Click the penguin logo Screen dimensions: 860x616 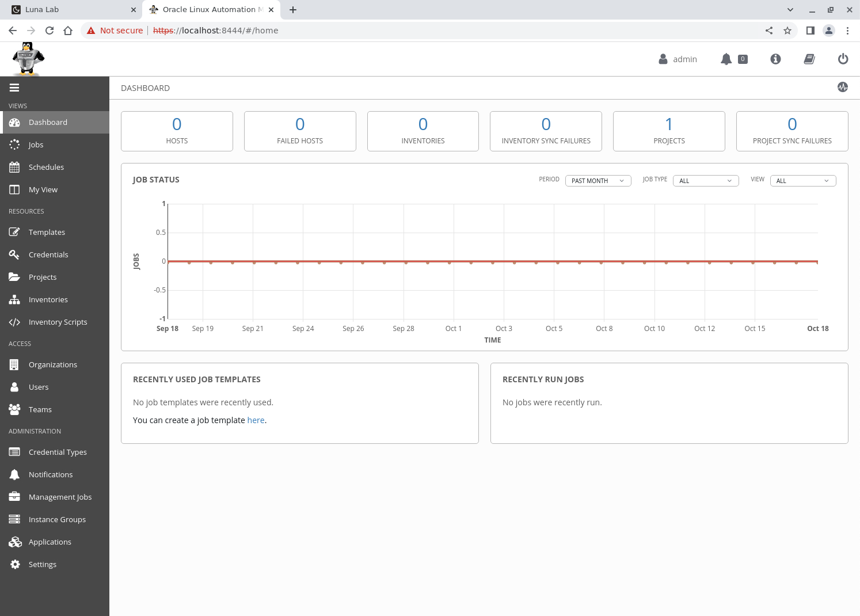pos(28,59)
